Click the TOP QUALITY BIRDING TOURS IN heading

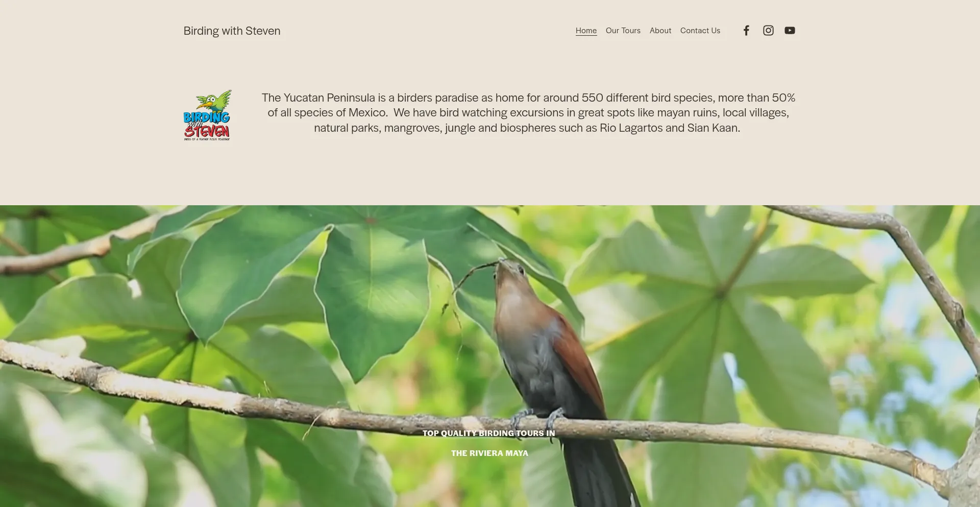[488, 433]
